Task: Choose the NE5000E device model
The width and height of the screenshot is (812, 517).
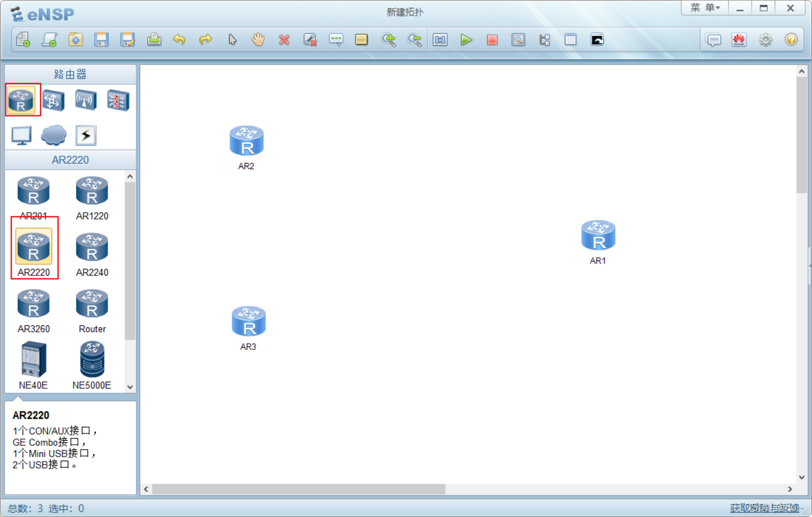Action: (92, 366)
